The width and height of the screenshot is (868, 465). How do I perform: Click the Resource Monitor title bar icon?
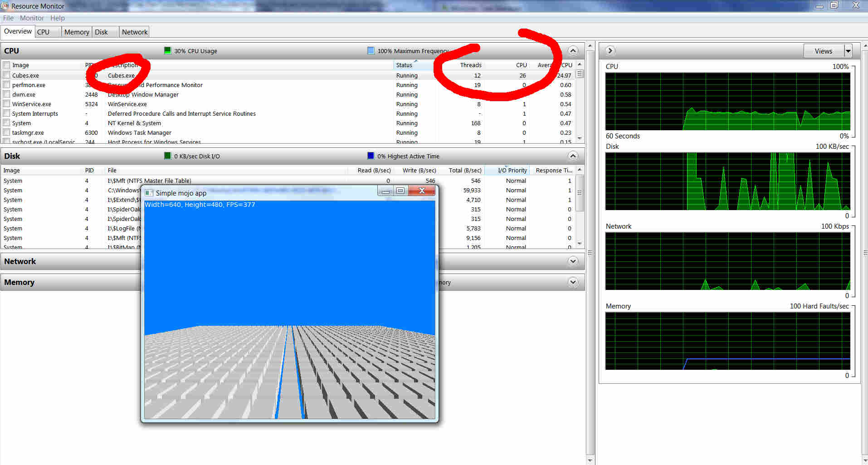pyautogui.click(x=5, y=6)
